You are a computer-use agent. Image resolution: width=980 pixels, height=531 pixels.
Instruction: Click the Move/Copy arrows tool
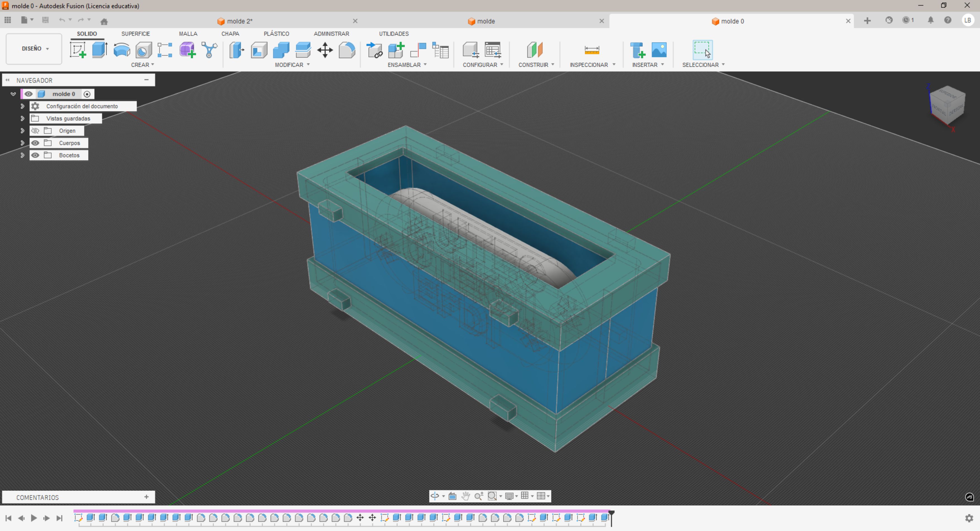(325, 50)
